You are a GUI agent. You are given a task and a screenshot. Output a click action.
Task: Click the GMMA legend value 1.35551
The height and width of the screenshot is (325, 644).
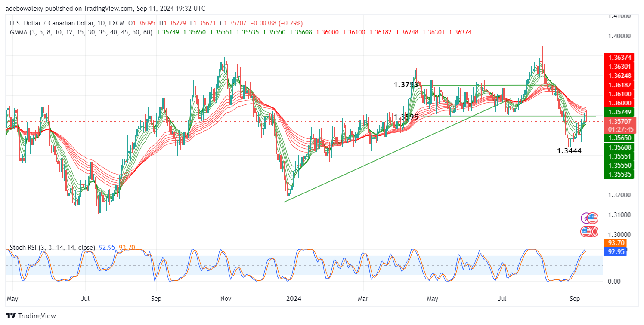pos(222,32)
